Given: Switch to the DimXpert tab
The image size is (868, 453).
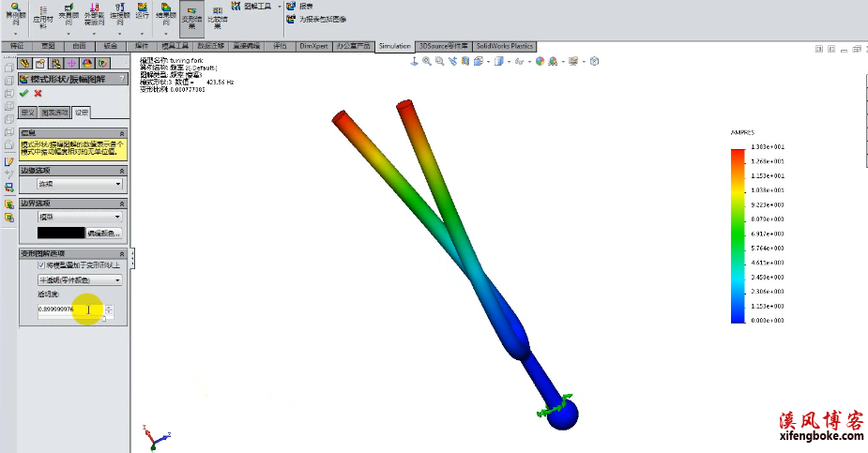Looking at the screenshot, I should tap(313, 47).
